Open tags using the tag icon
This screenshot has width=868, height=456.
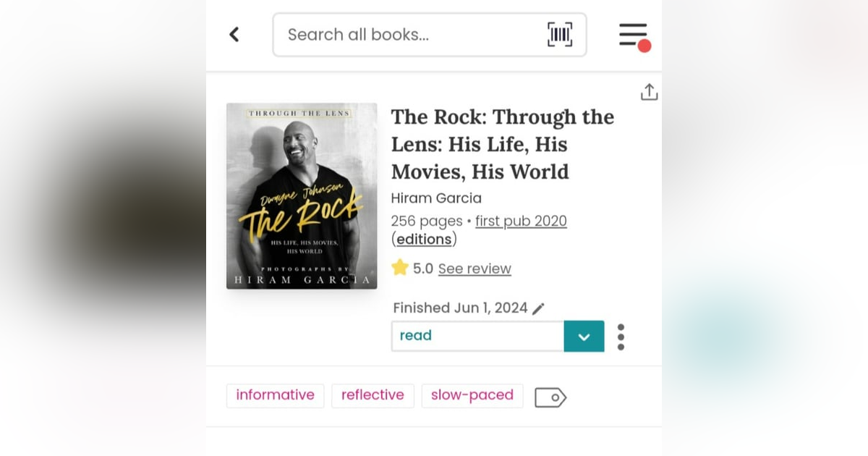click(x=550, y=397)
